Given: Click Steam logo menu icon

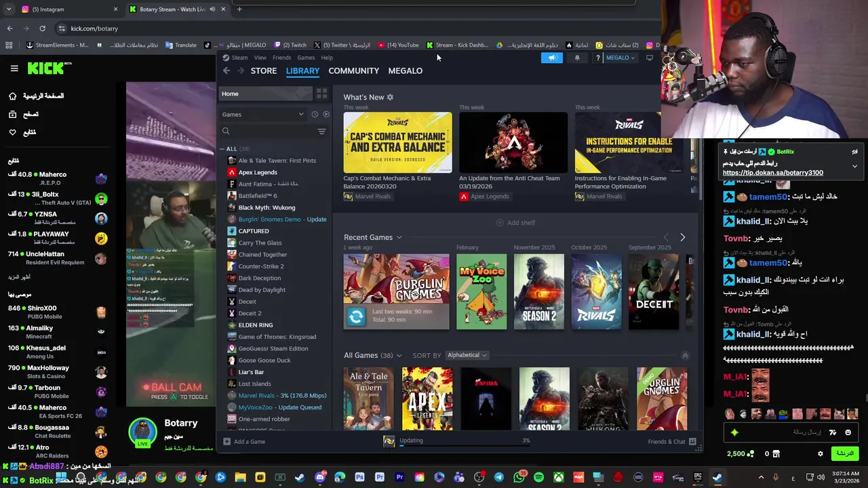Looking at the screenshot, I should (x=226, y=58).
